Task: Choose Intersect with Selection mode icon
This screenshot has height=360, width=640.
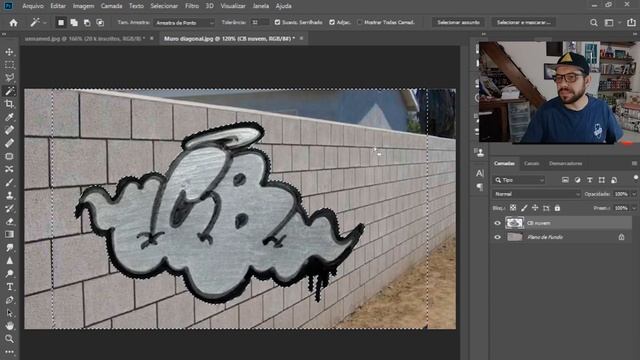Action: pos(100,23)
